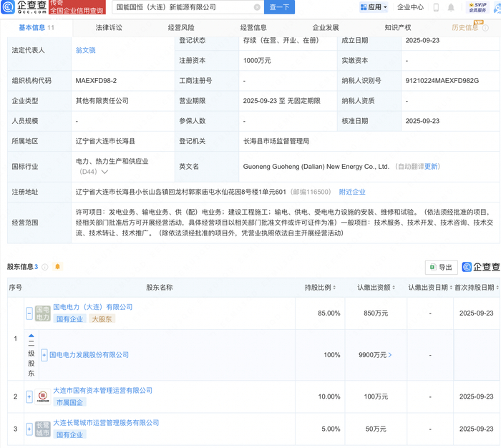This screenshot has width=501, height=448.
Task: Expand the 国标行业 D44 chevron
Action: pos(105,172)
